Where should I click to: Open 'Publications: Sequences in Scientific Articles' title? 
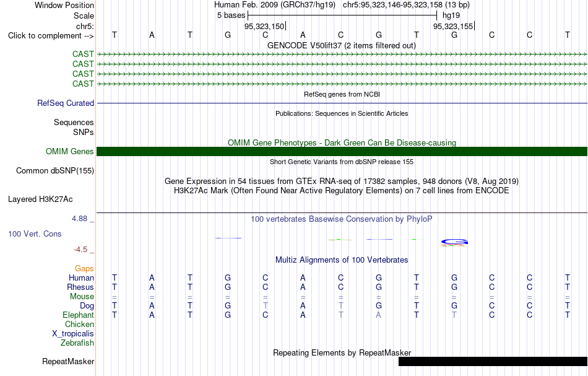[342, 113]
